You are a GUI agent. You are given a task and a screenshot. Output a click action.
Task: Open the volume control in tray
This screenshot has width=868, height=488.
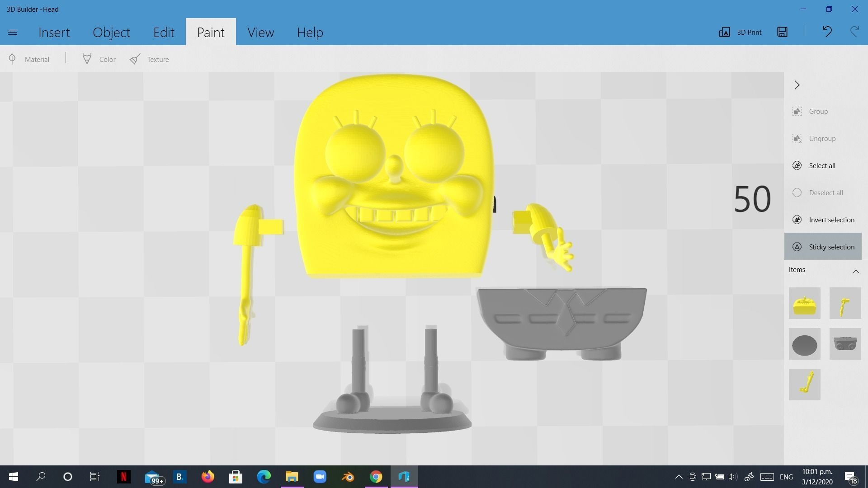[x=733, y=477]
